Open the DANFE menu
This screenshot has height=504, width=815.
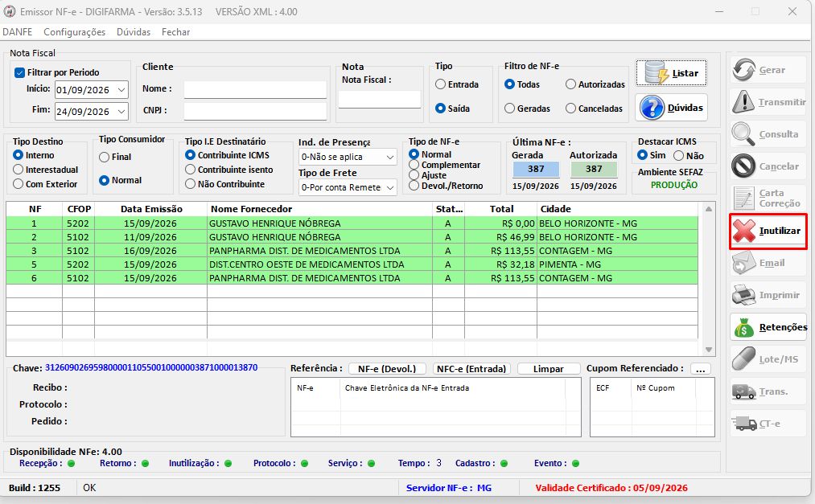(x=17, y=32)
